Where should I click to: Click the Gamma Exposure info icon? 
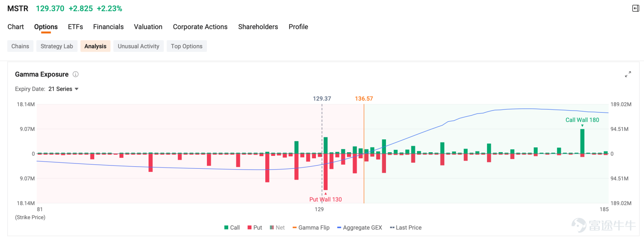coord(76,74)
